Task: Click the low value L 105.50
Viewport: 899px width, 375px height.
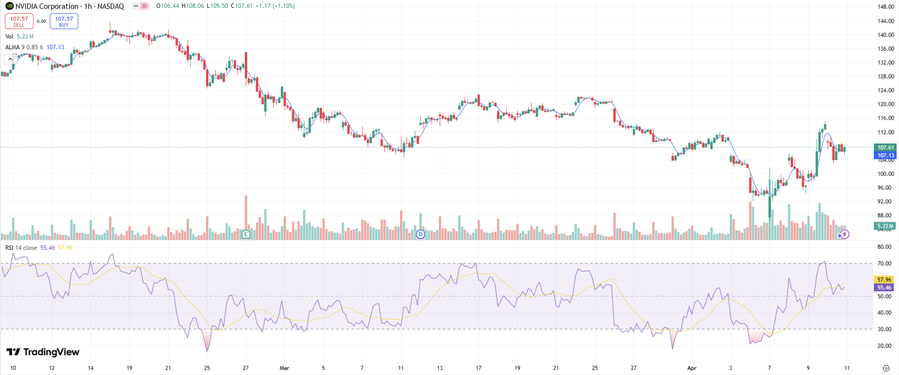Action: coord(217,6)
